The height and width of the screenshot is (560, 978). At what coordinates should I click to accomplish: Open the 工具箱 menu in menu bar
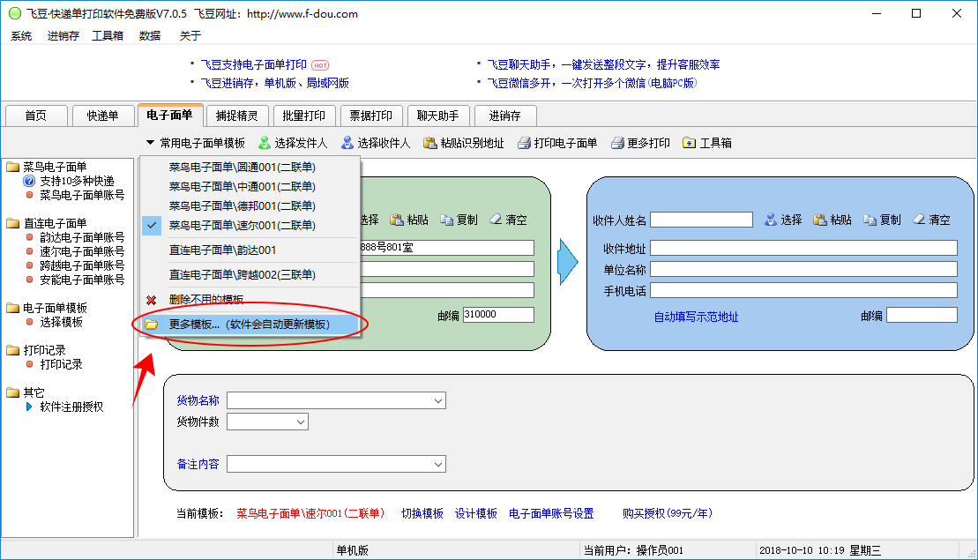click(x=108, y=35)
